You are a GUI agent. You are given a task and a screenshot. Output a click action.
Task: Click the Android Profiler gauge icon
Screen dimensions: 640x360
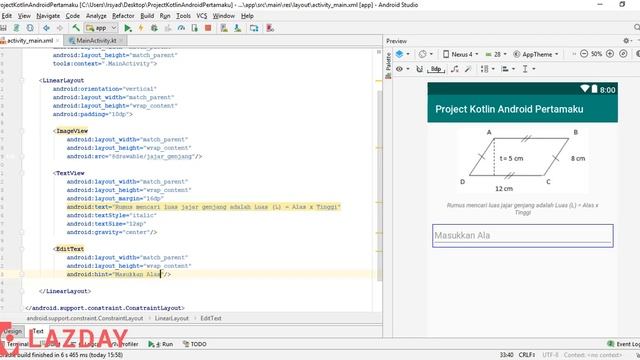pyautogui.click(x=181, y=28)
